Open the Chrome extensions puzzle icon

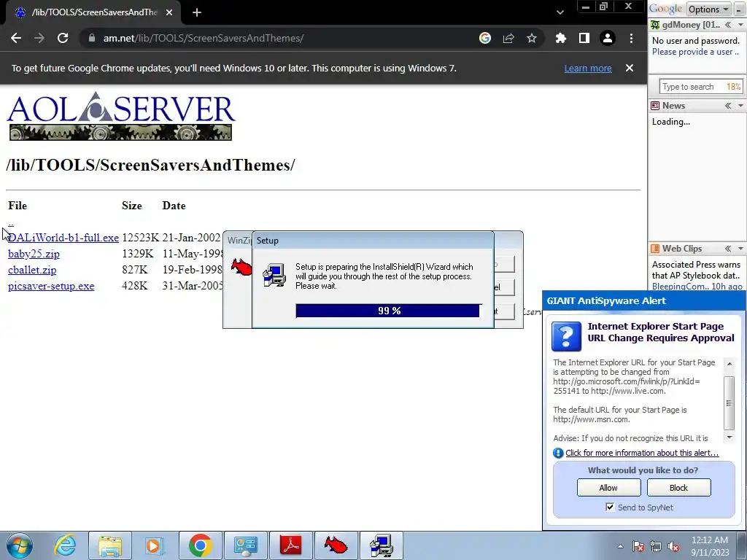(x=561, y=38)
